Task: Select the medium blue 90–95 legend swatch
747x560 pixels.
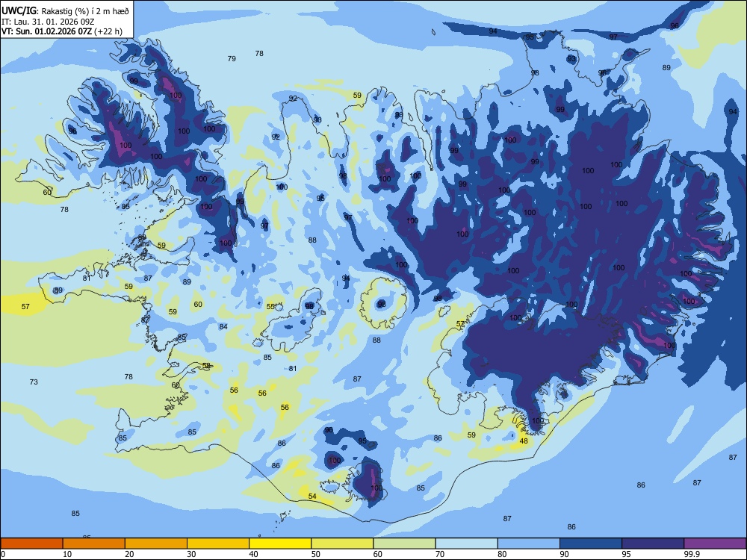Action: pyautogui.click(x=591, y=544)
